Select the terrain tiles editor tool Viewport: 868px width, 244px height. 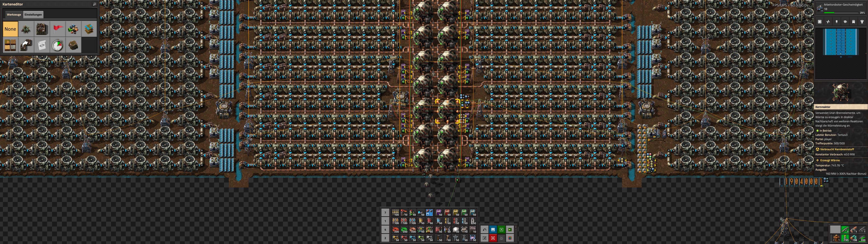coord(10,45)
